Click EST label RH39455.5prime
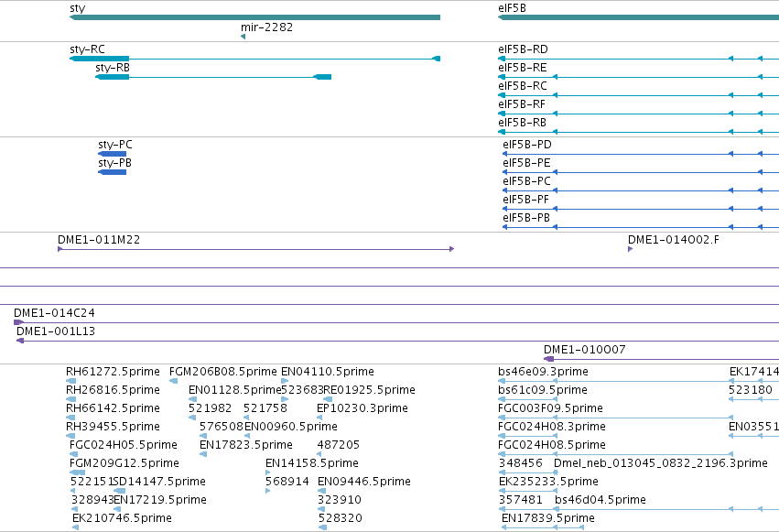Image resolution: width=779 pixels, height=532 pixels. (113, 427)
